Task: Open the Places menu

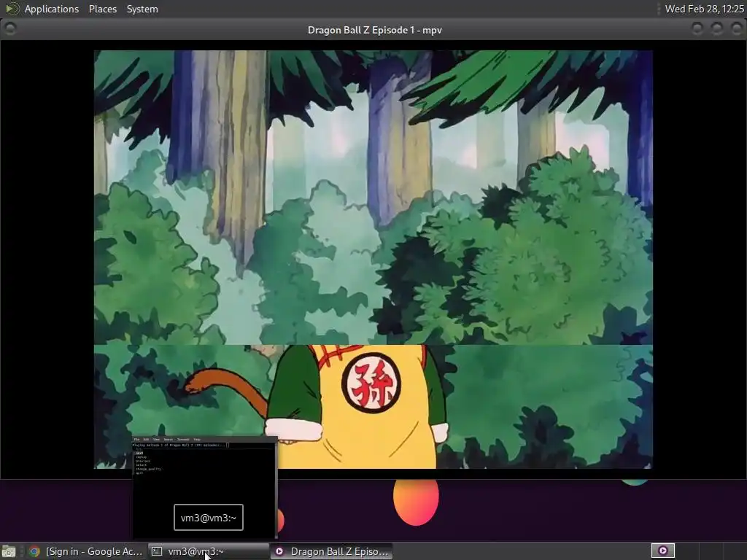Action: point(102,9)
